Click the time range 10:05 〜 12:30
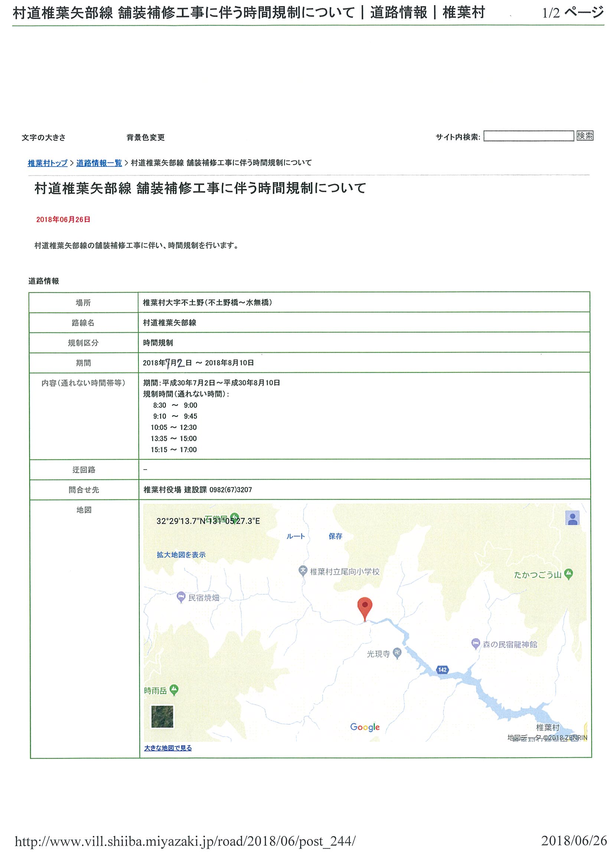This screenshot has height=868, width=614. tap(174, 428)
